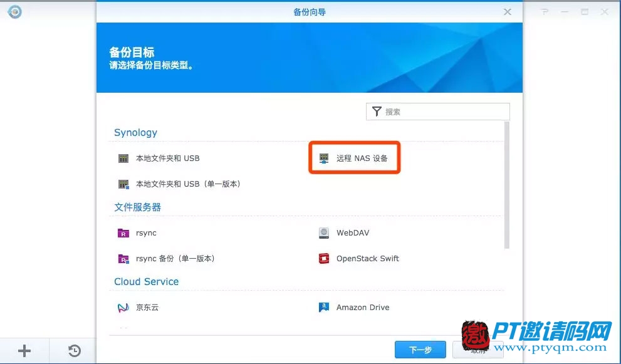Select 远程 NAS 设备 option

(x=362, y=159)
